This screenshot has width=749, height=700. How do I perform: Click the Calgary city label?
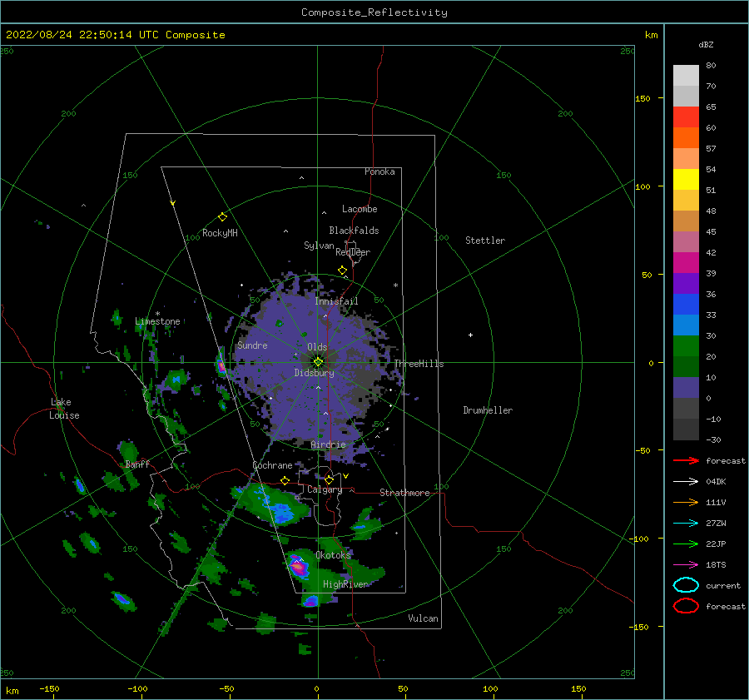point(325,489)
